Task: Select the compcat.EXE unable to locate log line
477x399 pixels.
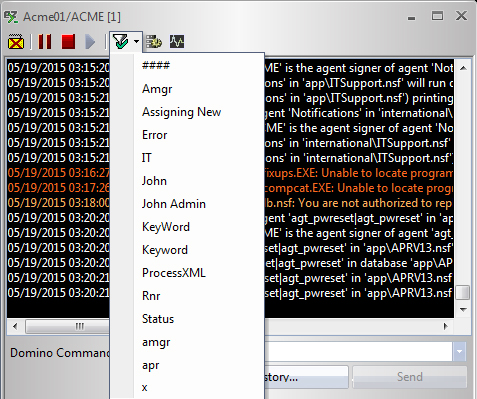Action: point(359,188)
